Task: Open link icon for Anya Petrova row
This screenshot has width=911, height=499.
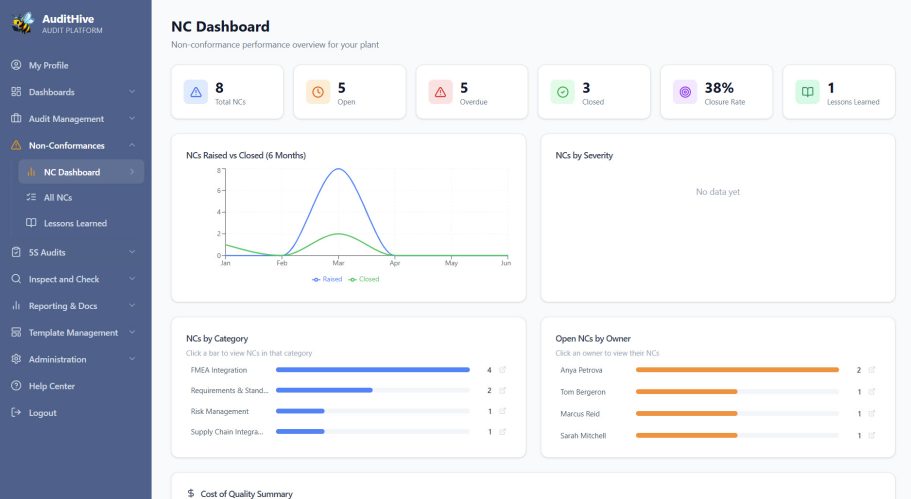Action: coord(871,369)
